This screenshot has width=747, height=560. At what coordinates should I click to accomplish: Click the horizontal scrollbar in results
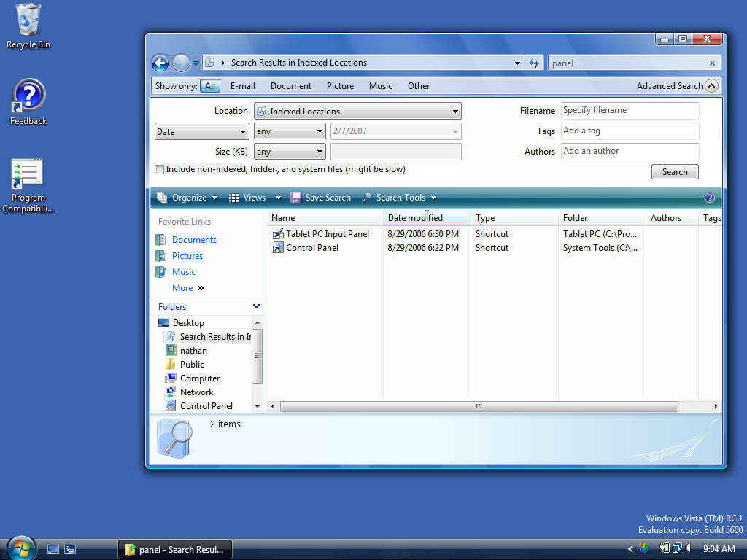click(x=479, y=406)
